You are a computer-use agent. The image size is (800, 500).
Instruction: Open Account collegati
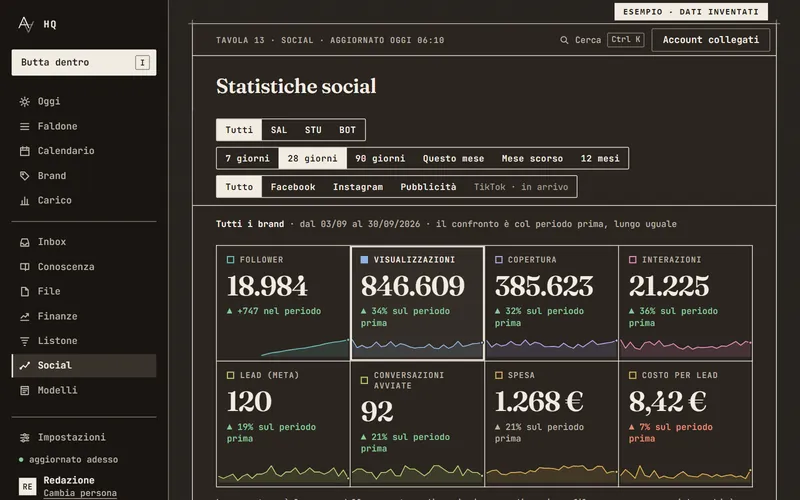click(711, 40)
